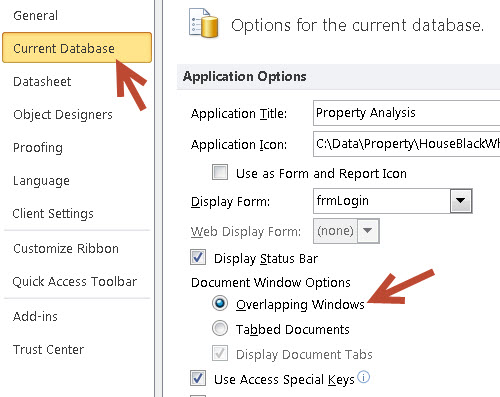This screenshot has height=397, width=500.
Task: Enable Use as Form and Report Icon
Action: [220, 172]
